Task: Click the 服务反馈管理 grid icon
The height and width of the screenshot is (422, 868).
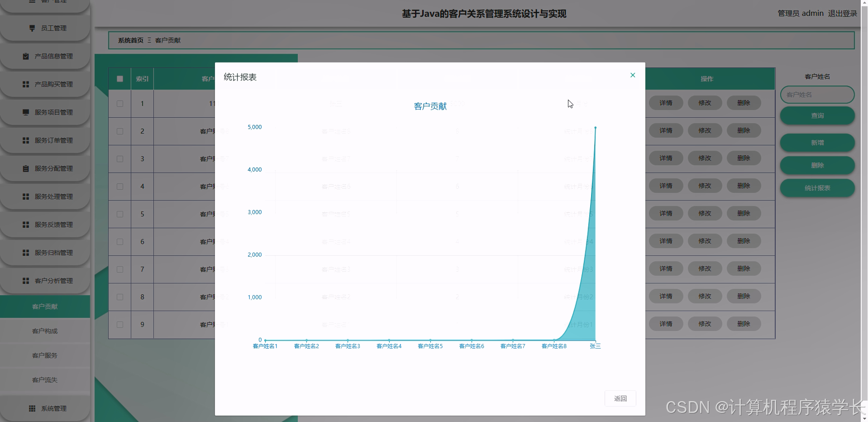Action: pos(26,225)
